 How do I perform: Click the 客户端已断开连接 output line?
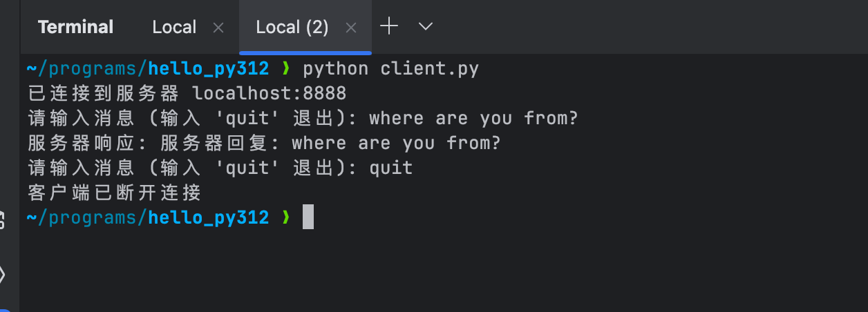(x=114, y=193)
